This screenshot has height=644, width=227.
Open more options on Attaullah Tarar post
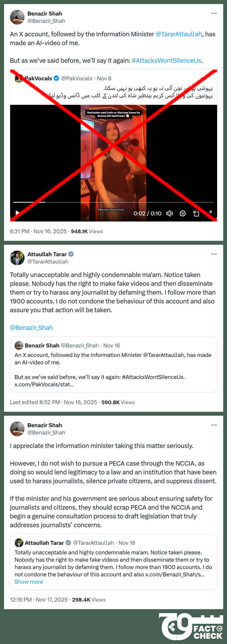214,254
